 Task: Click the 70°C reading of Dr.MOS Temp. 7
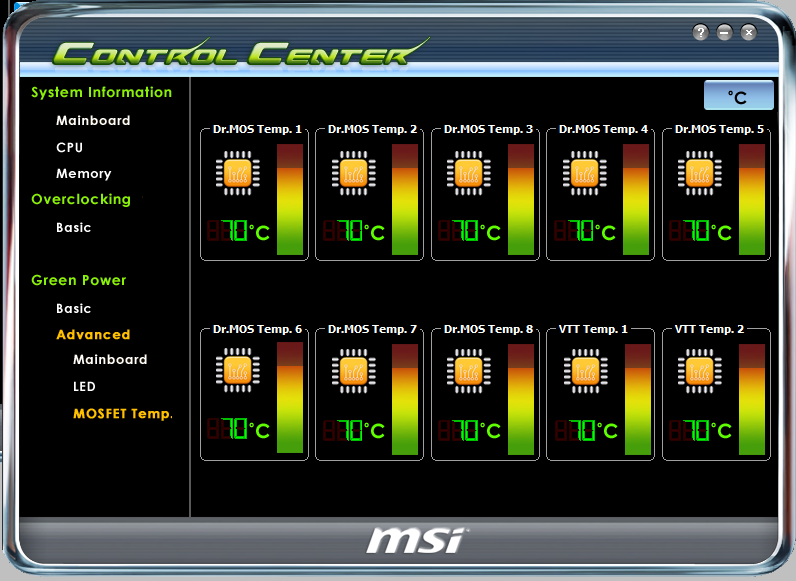coord(354,430)
